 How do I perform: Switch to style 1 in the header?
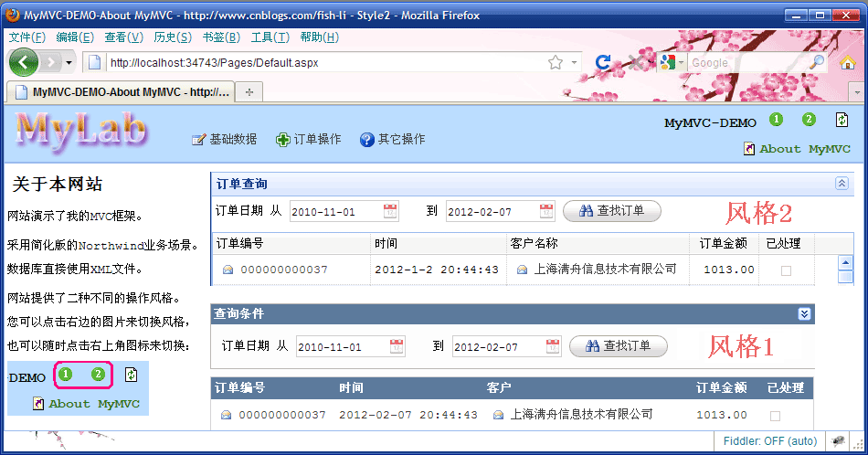click(x=776, y=119)
